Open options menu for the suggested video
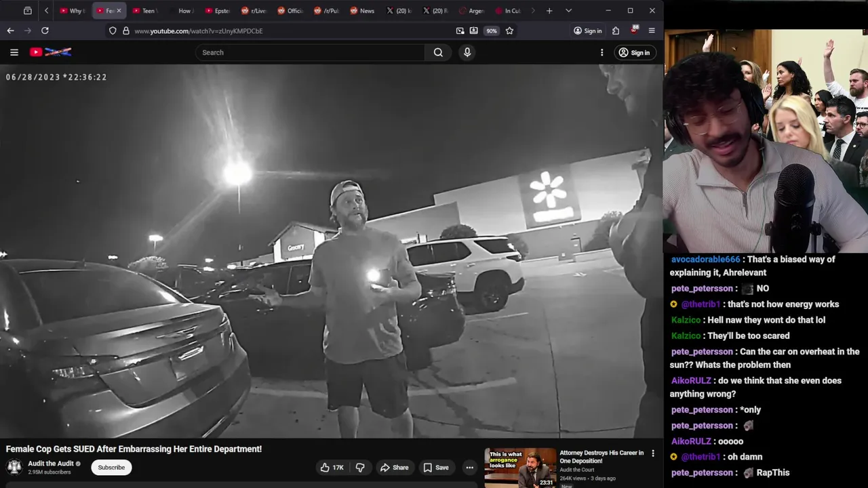Image resolution: width=868 pixels, height=488 pixels. point(653,453)
